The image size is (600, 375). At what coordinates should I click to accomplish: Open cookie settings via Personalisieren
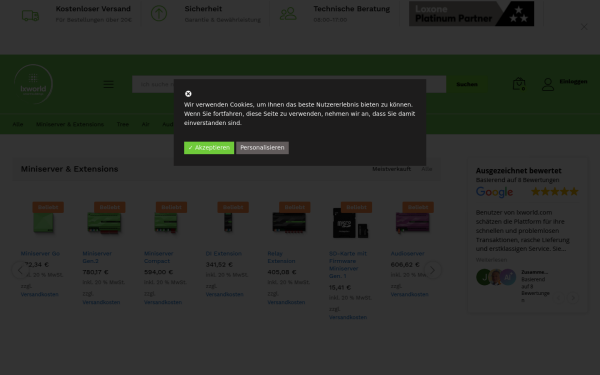tap(262, 148)
